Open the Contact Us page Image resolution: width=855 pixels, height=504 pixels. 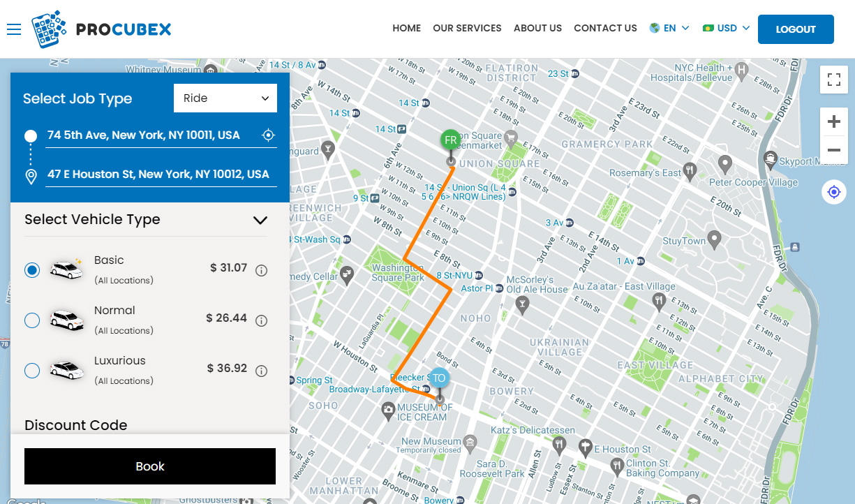click(x=605, y=29)
